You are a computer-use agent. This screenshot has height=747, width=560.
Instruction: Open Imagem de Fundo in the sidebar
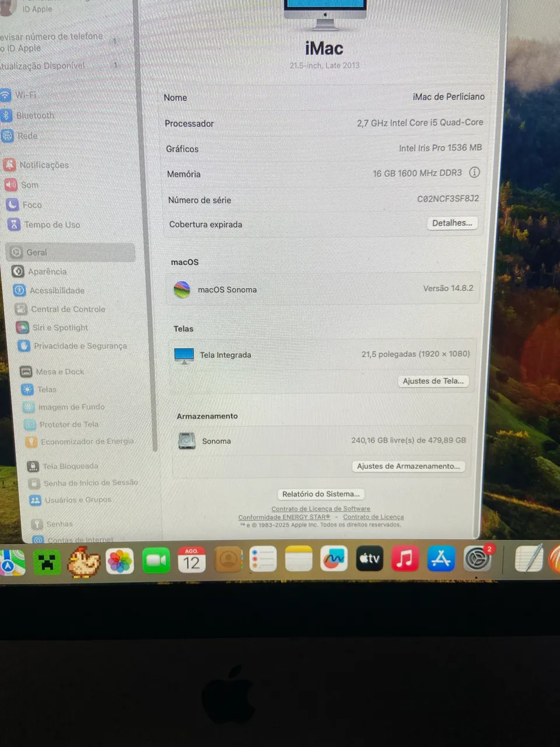pyautogui.click(x=64, y=407)
